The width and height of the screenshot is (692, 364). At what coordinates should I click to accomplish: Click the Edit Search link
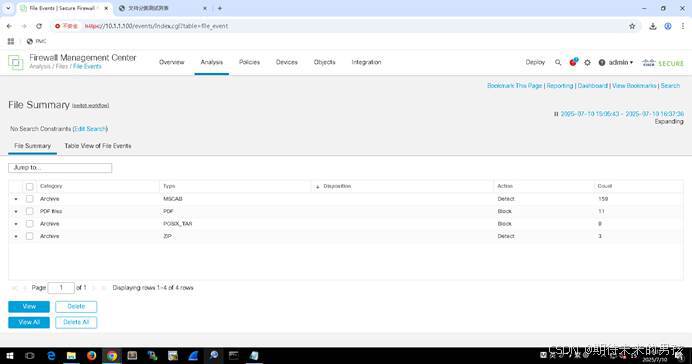[90, 129]
